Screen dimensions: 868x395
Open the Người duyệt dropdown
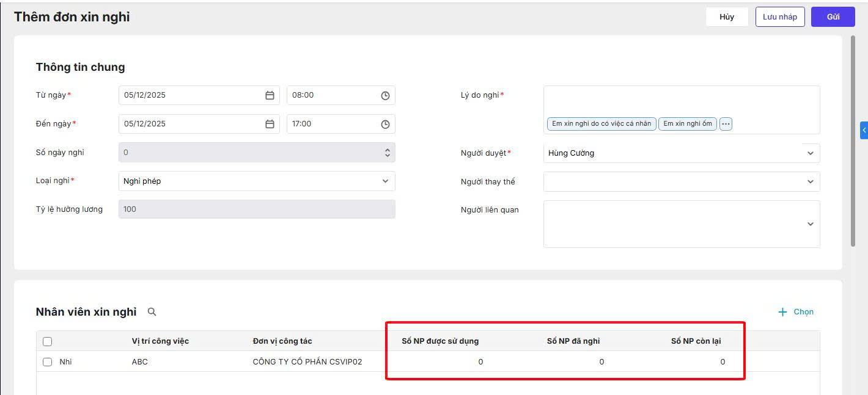pyautogui.click(x=810, y=153)
